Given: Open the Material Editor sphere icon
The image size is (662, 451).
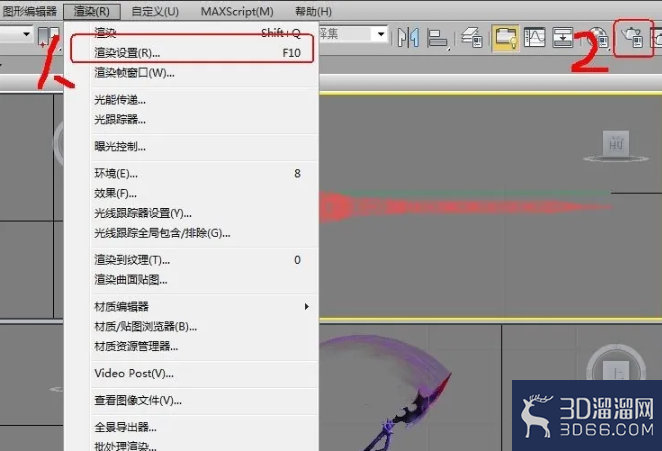Looking at the screenshot, I should (598, 37).
